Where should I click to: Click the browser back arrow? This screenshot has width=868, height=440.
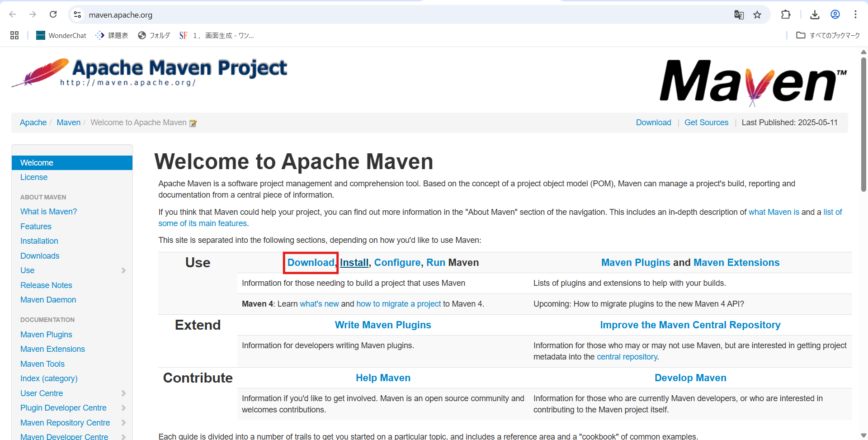(13, 14)
